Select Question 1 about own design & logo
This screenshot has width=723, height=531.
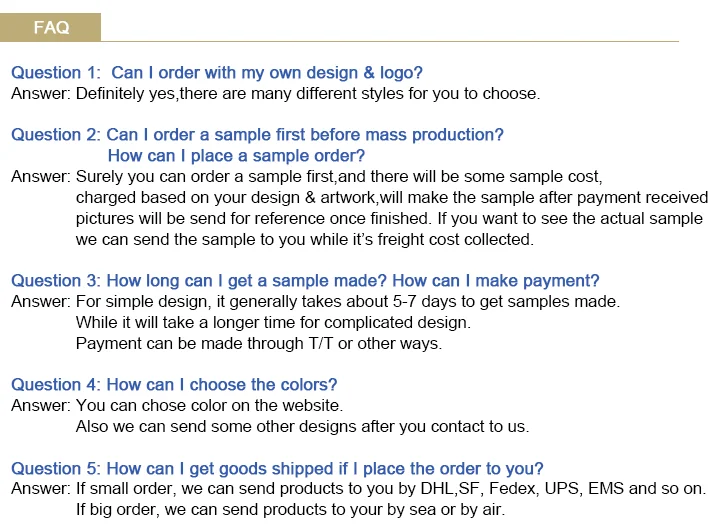tap(217, 72)
